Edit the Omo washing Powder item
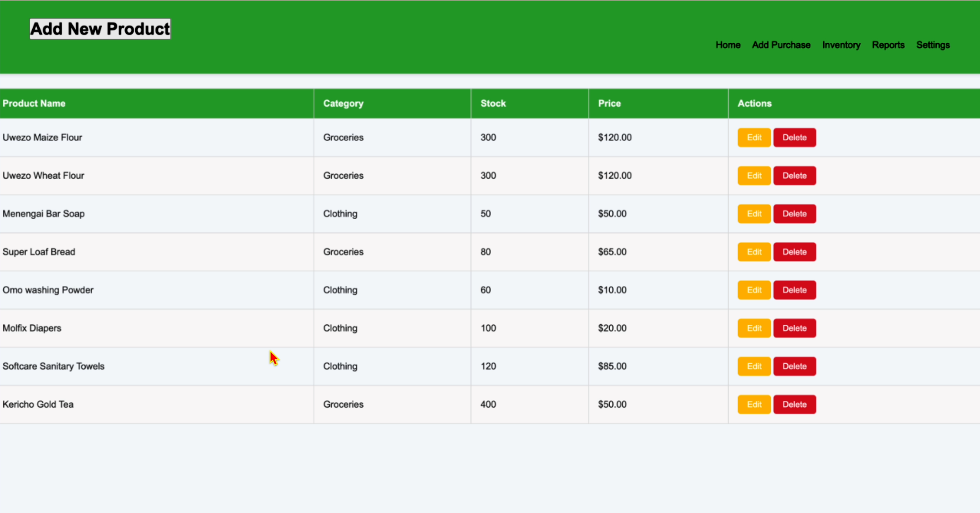Image resolution: width=980 pixels, height=513 pixels. click(754, 290)
